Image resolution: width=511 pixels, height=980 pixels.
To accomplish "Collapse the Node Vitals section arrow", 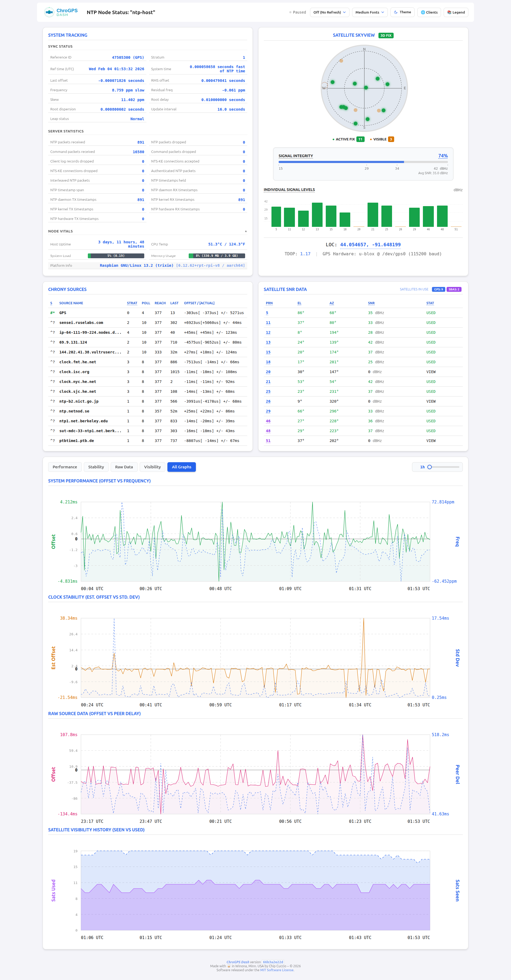I will point(246,231).
